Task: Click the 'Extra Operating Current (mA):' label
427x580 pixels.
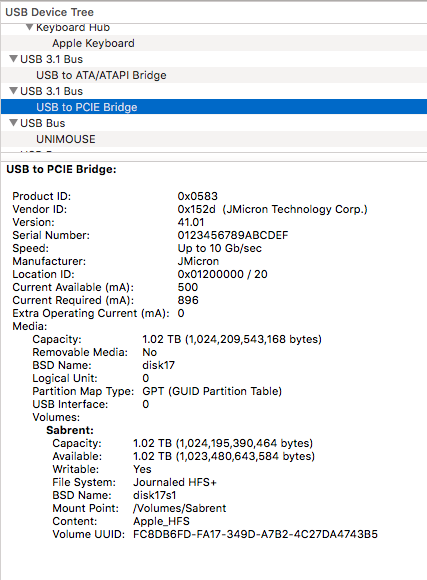Action: 91,313
